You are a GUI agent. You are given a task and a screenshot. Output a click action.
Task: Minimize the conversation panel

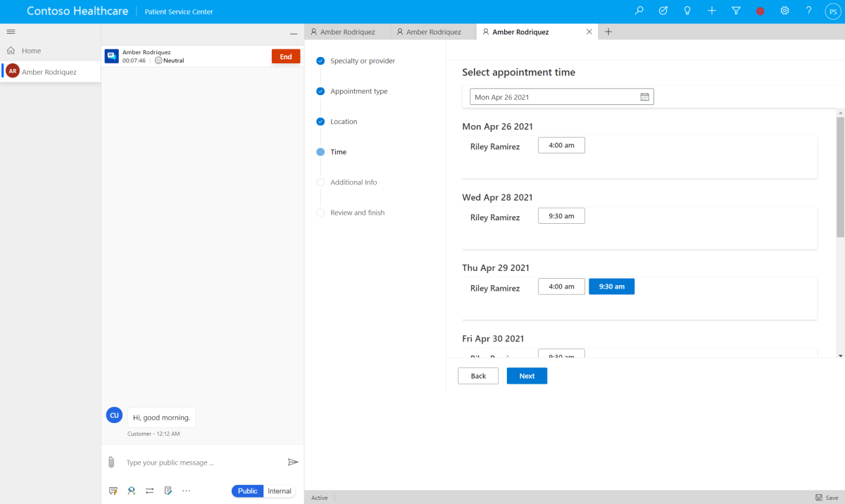294,33
